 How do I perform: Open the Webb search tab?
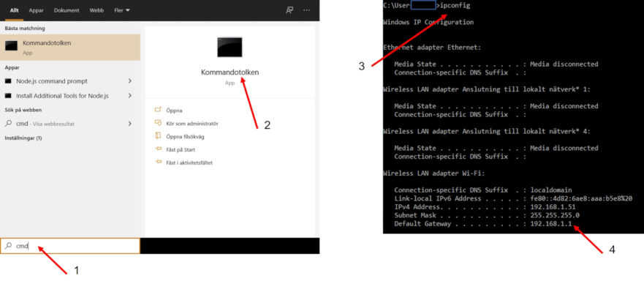tap(96, 10)
